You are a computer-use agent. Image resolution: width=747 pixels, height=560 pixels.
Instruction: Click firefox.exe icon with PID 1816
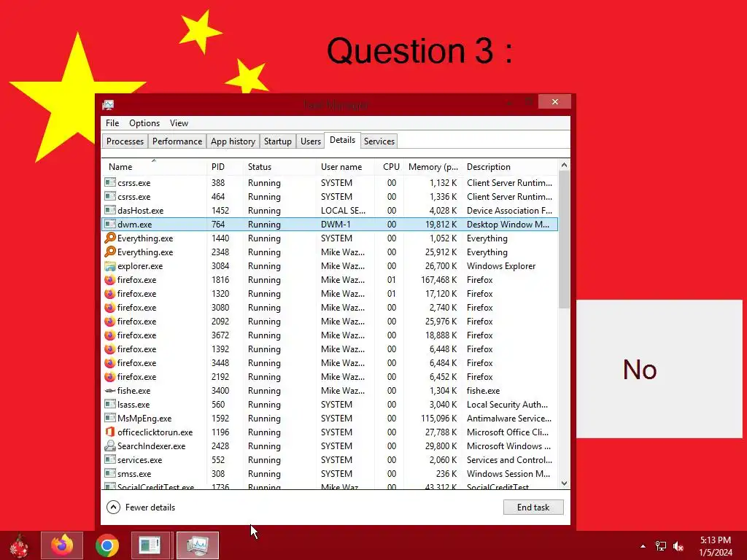(110, 279)
